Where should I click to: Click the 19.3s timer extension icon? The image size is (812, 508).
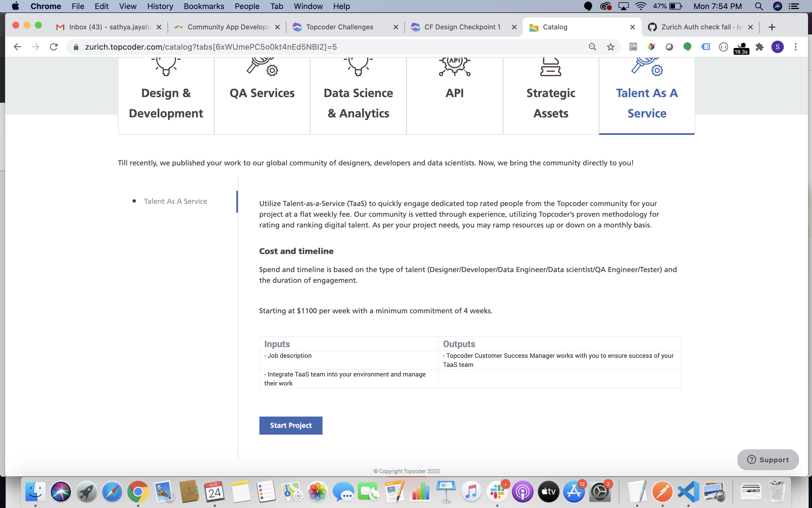[x=741, y=48]
